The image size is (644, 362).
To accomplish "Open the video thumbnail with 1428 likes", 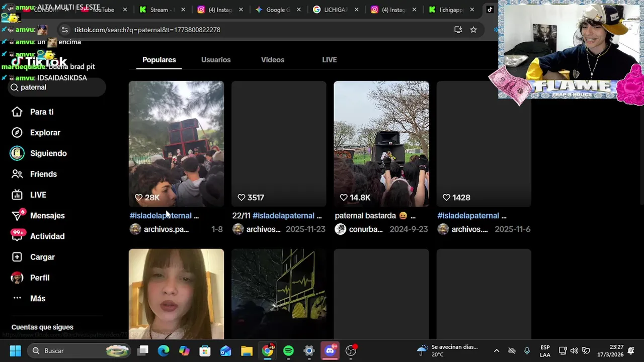I will (x=484, y=144).
